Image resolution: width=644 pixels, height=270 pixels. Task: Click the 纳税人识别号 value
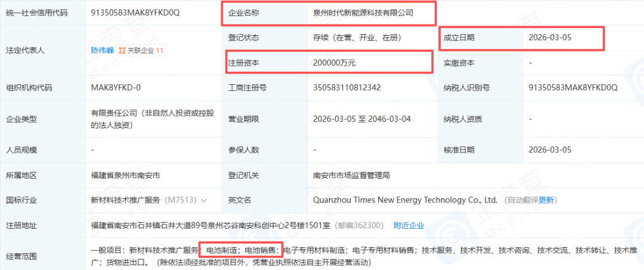(x=572, y=88)
